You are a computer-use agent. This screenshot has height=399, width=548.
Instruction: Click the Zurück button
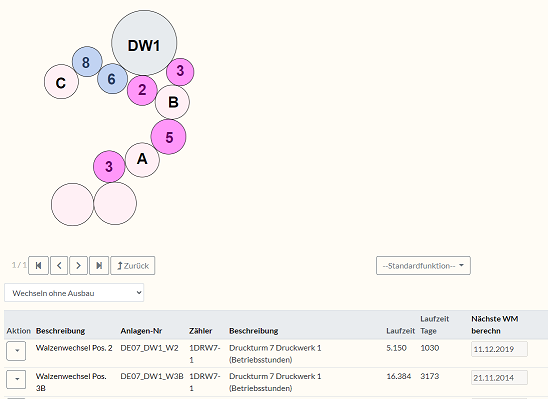pos(133,266)
